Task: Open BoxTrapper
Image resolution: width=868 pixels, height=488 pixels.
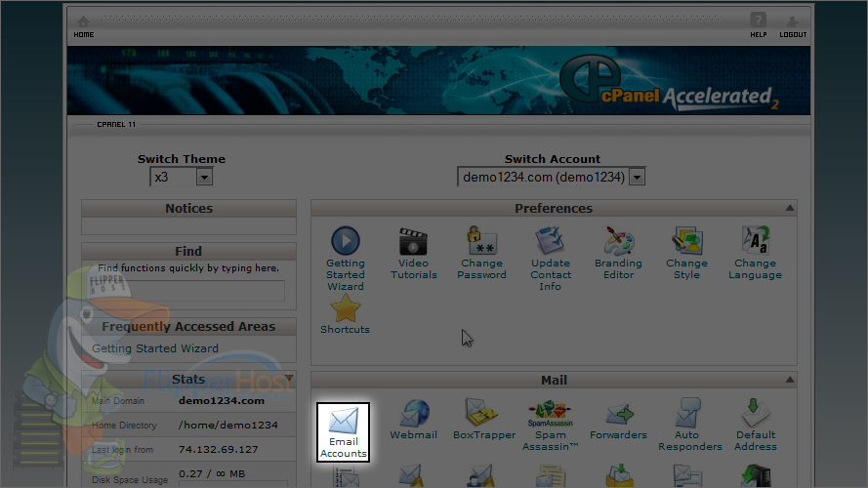Action: point(484,420)
